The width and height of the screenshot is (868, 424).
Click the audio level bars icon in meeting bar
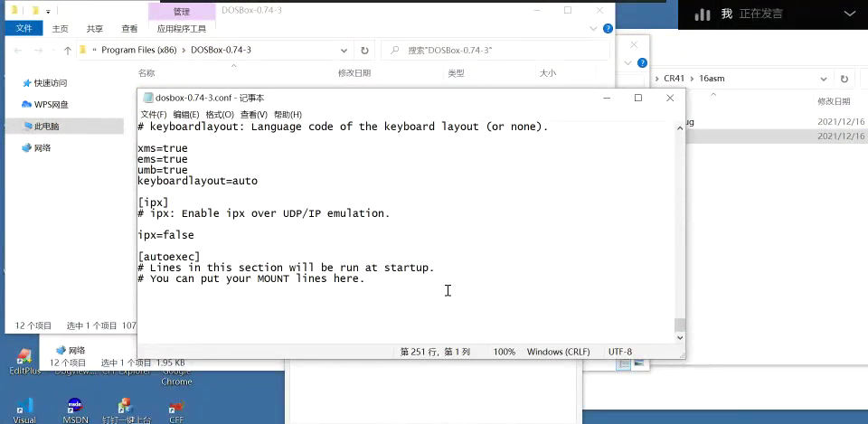(x=702, y=14)
